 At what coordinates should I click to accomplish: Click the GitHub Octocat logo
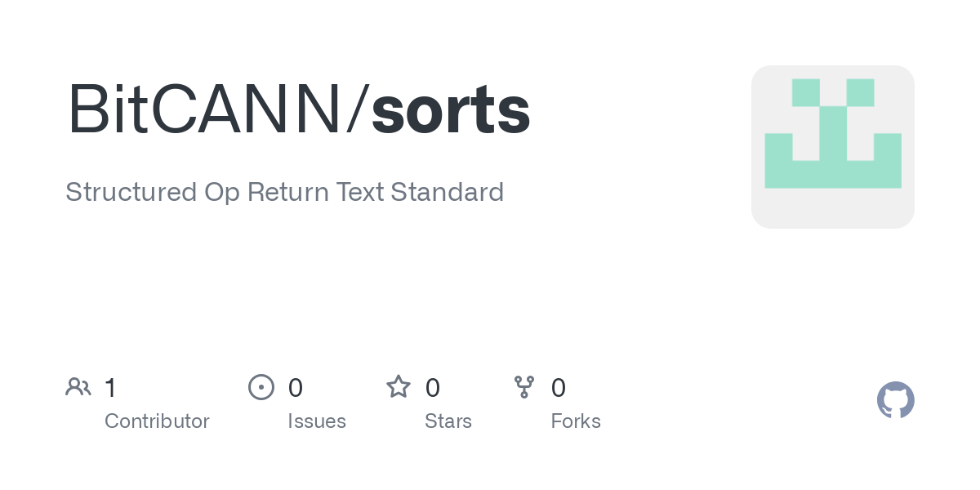click(896, 400)
